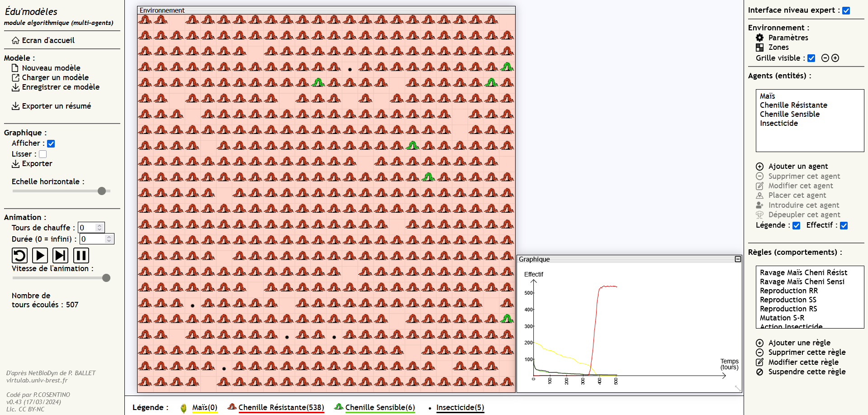The width and height of the screenshot is (868, 415).
Task: Pause the animation
Action: (81, 256)
